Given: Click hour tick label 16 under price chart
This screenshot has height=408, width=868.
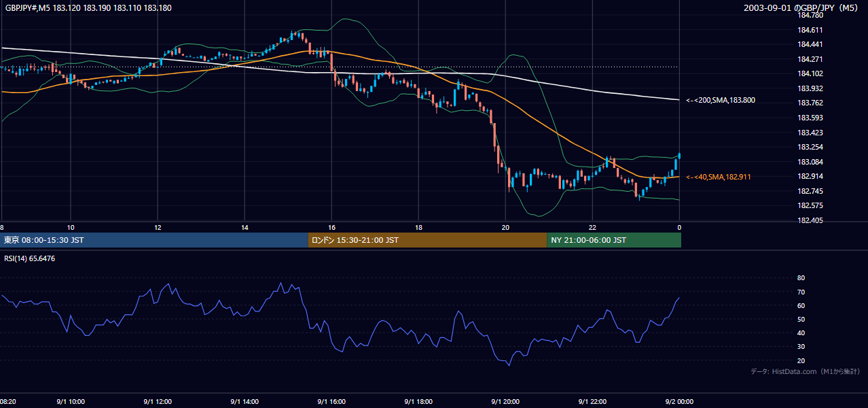Looking at the screenshot, I should tap(331, 227).
